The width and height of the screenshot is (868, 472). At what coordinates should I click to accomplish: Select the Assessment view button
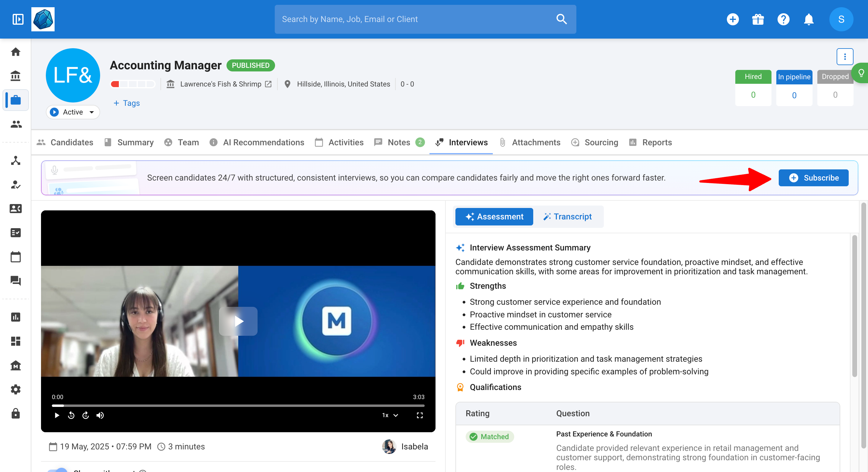click(x=494, y=216)
